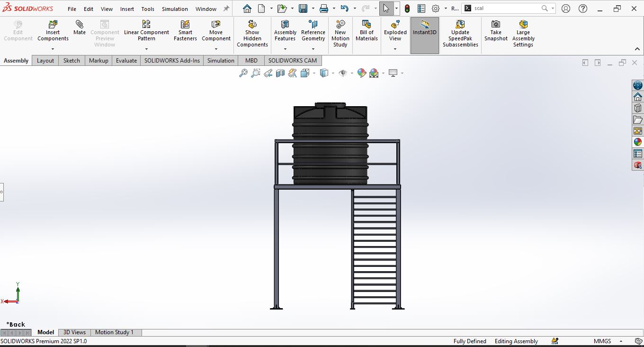
Task: Click the Apply Scene icon
Action: point(374,73)
